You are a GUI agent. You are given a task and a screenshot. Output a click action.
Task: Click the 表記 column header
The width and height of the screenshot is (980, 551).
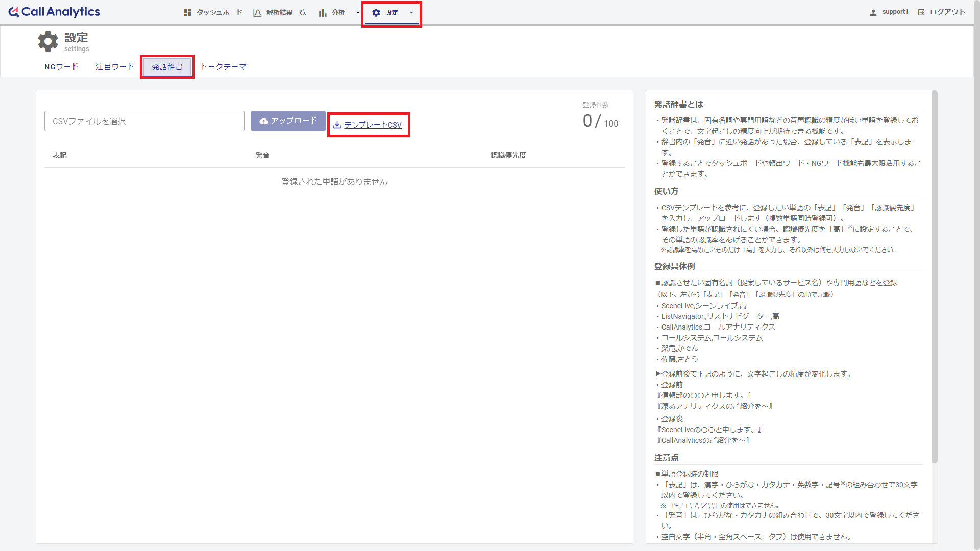(60, 155)
